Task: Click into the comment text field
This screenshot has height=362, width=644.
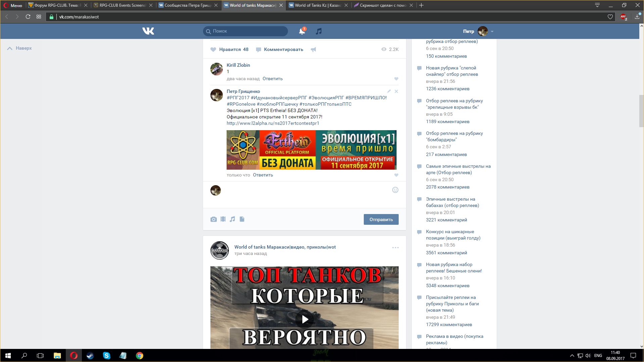Action: pos(305,195)
